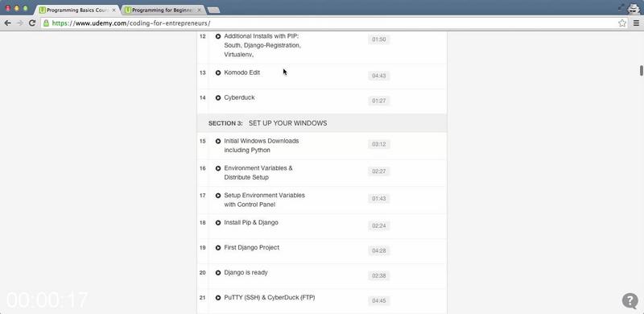Image resolution: width=644 pixels, height=314 pixels.
Task: Play Install Pip & Django icon
Action: [x=218, y=223]
